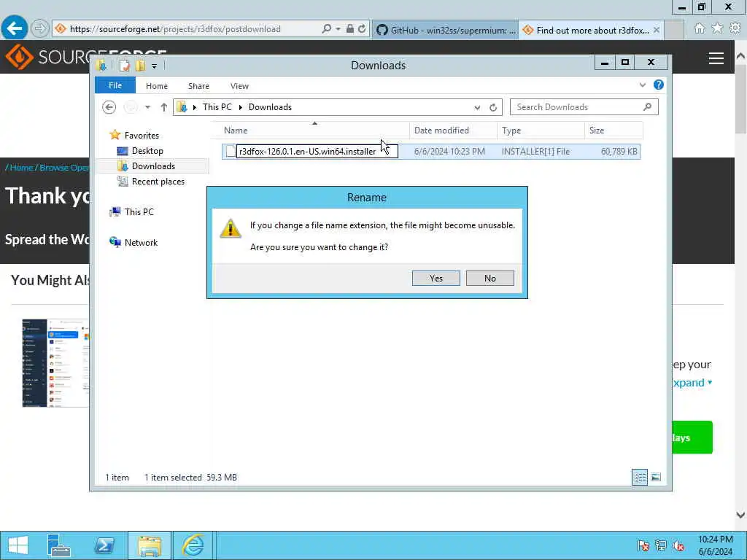Click IE address bar search icon
Viewport: 747px width, 560px height.
(x=326, y=29)
